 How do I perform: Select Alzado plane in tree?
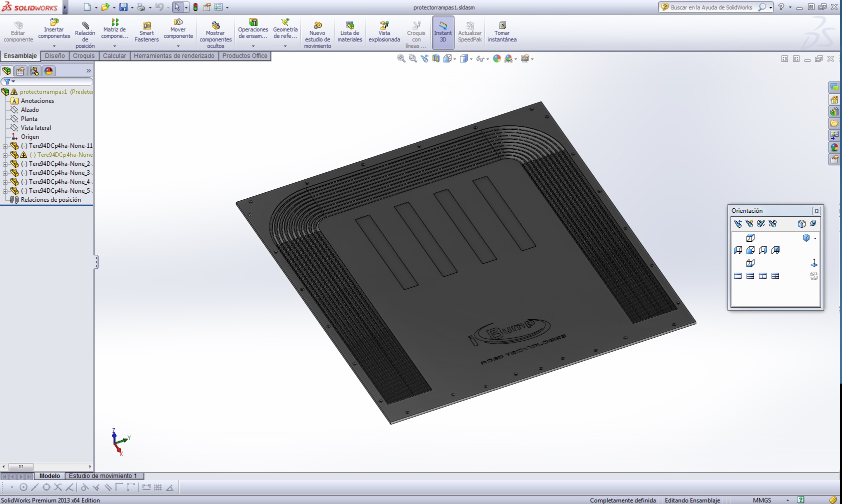pyautogui.click(x=30, y=110)
